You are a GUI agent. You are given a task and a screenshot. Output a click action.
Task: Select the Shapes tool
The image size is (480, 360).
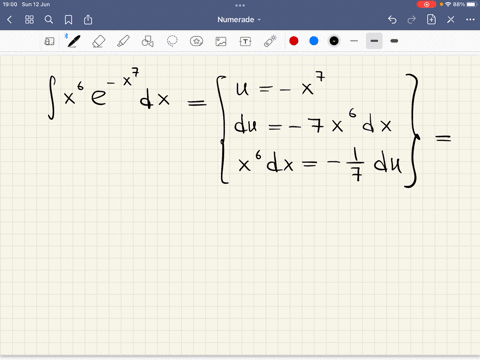tap(147, 41)
